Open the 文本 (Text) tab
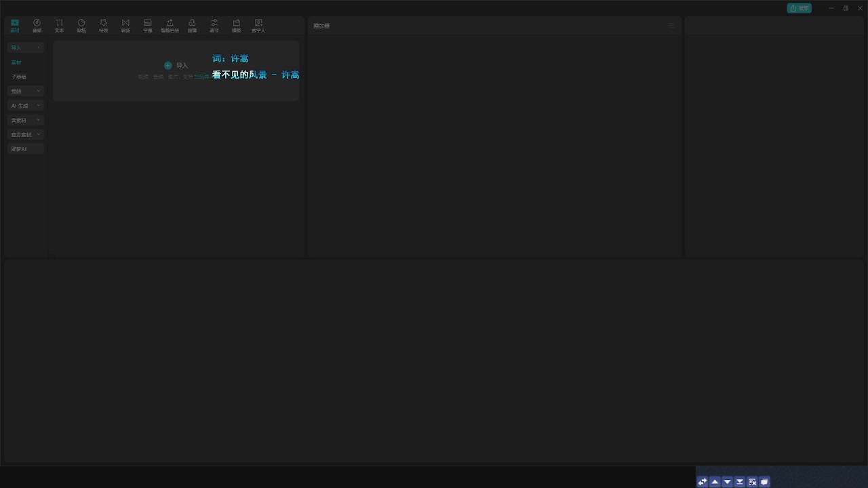 pyautogui.click(x=59, y=26)
